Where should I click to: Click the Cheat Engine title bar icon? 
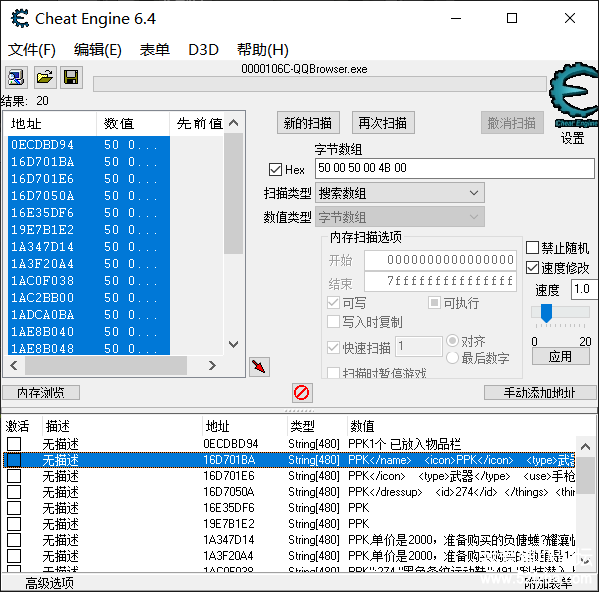pos(20,18)
